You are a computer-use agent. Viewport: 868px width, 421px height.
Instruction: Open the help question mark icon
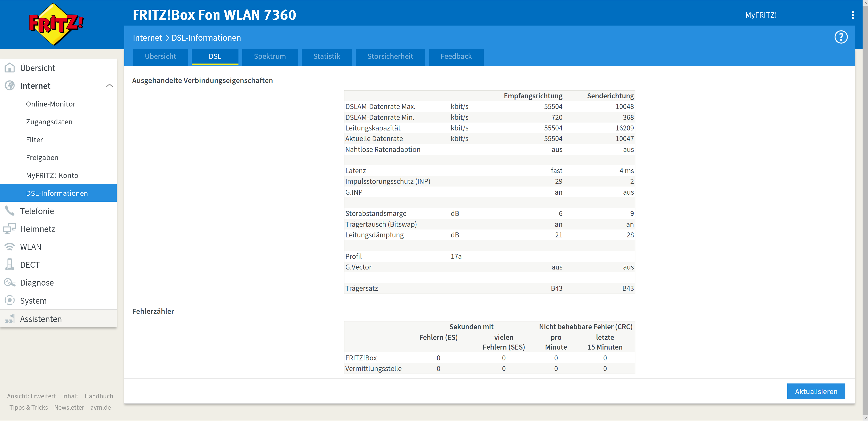coord(841,37)
